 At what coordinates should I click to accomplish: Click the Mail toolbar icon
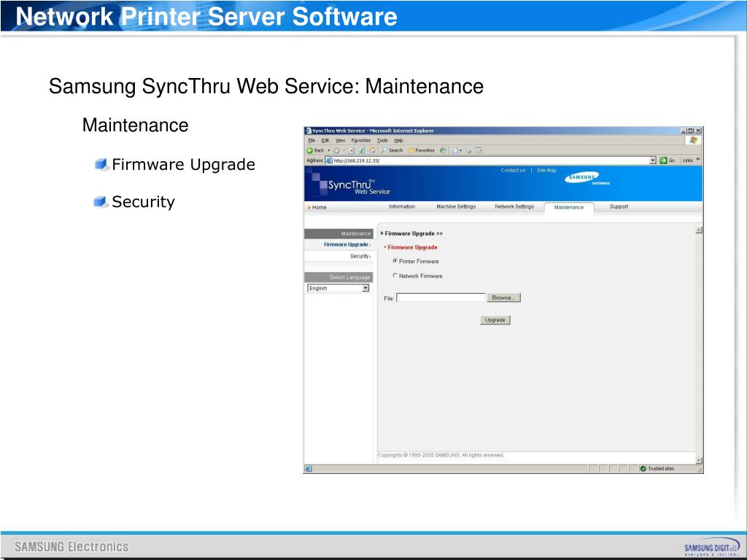pyautogui.click(x=455, y=150)
